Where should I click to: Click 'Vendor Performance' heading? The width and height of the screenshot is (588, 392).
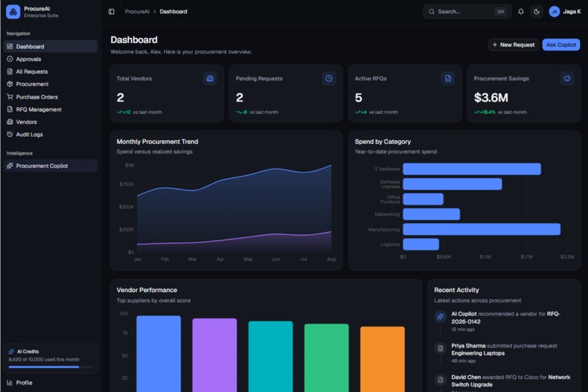[147, 290]
